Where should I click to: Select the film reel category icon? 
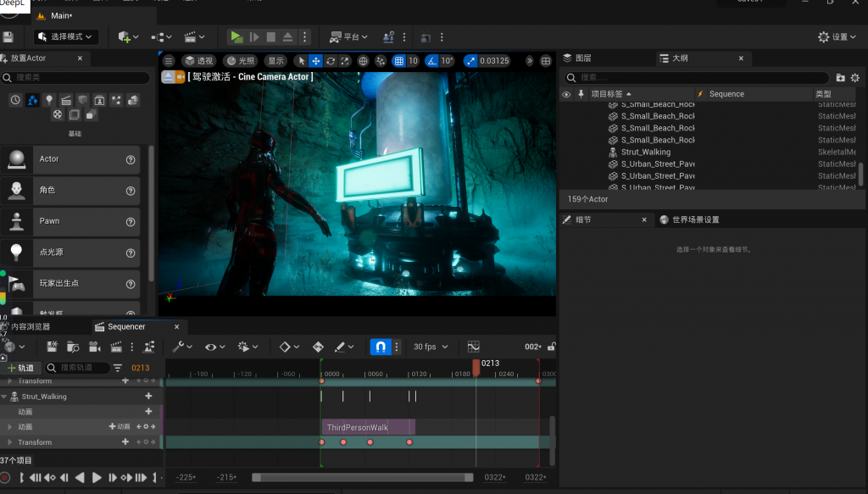click(x=58, y=114)
